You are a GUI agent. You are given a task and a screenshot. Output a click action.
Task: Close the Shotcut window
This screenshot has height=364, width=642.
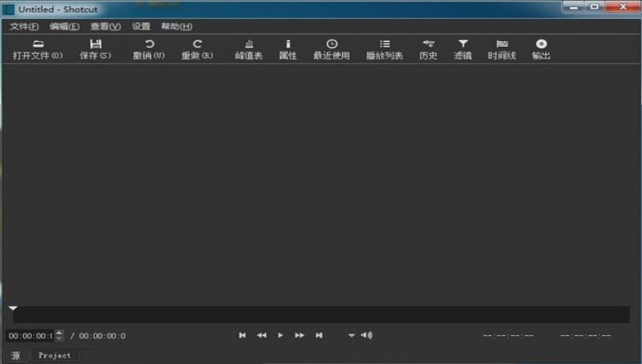click(623, 7)
